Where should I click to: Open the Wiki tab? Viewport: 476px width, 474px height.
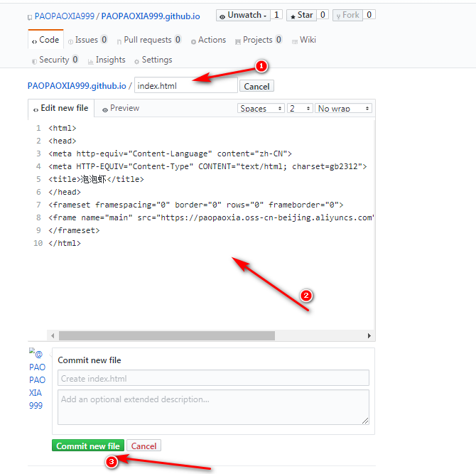click(x=304, y=40)
